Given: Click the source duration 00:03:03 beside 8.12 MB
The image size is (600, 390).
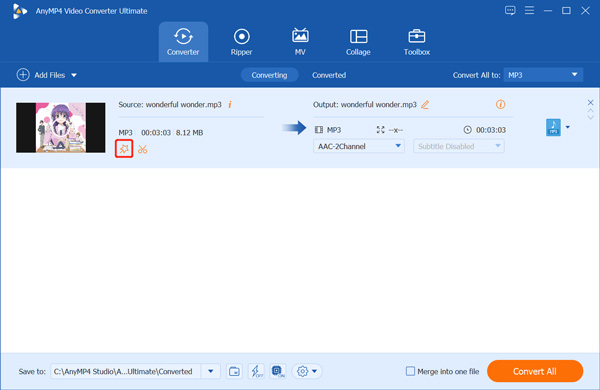Looking at the screenshot, I should point(156,133).
